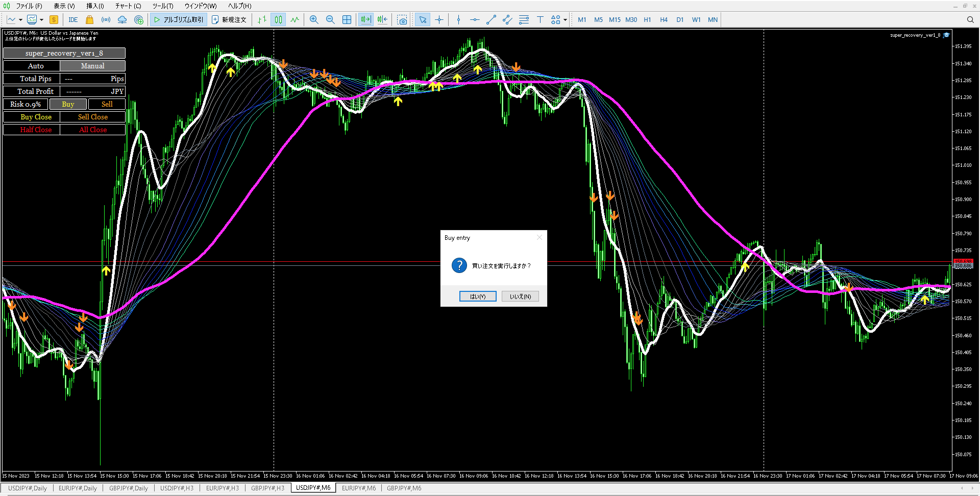
Task: Toggle Algo Trading (アルゴリズム取引)
Action: pyautogui.click(x=179, y=20)
